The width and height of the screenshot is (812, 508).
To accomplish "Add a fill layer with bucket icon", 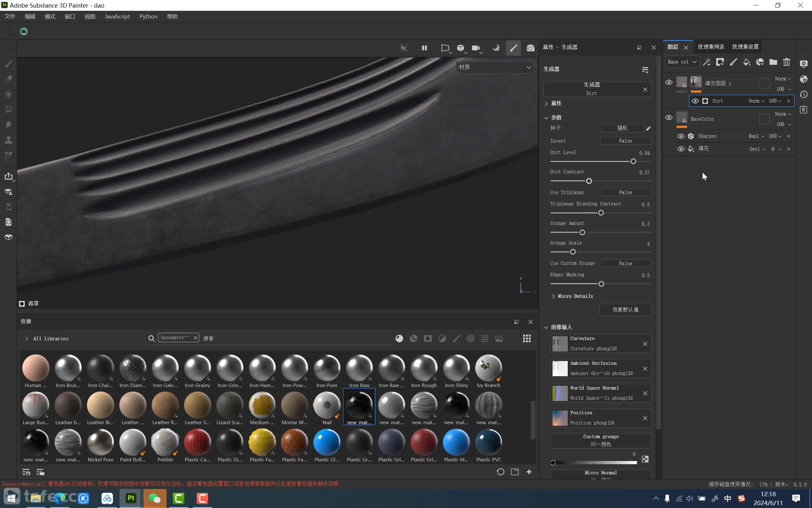I will coord(747,62).
